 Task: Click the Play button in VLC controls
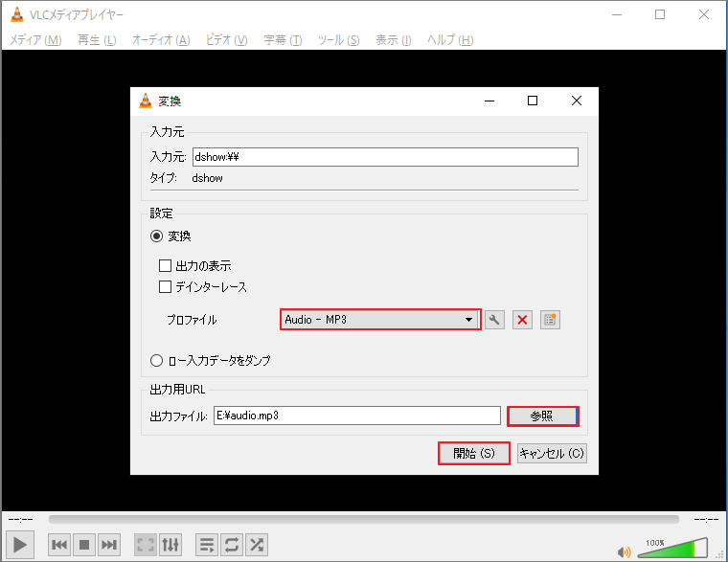coord(20,545)
